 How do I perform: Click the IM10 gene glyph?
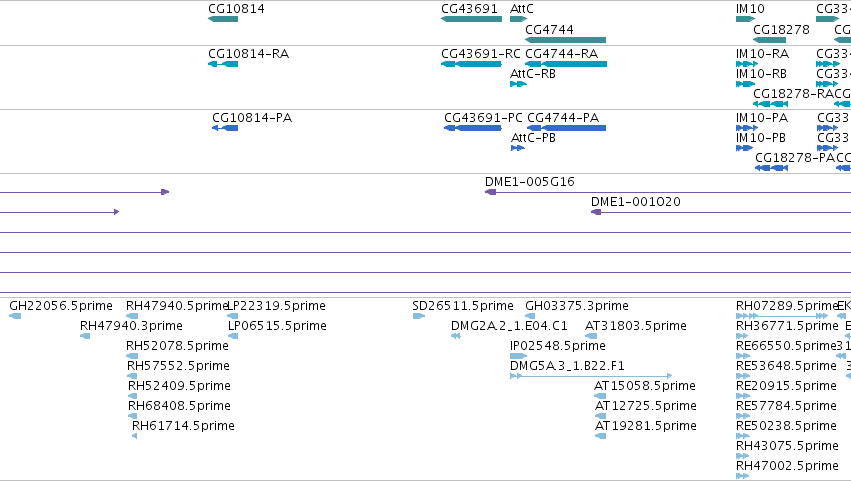[745, 19]
